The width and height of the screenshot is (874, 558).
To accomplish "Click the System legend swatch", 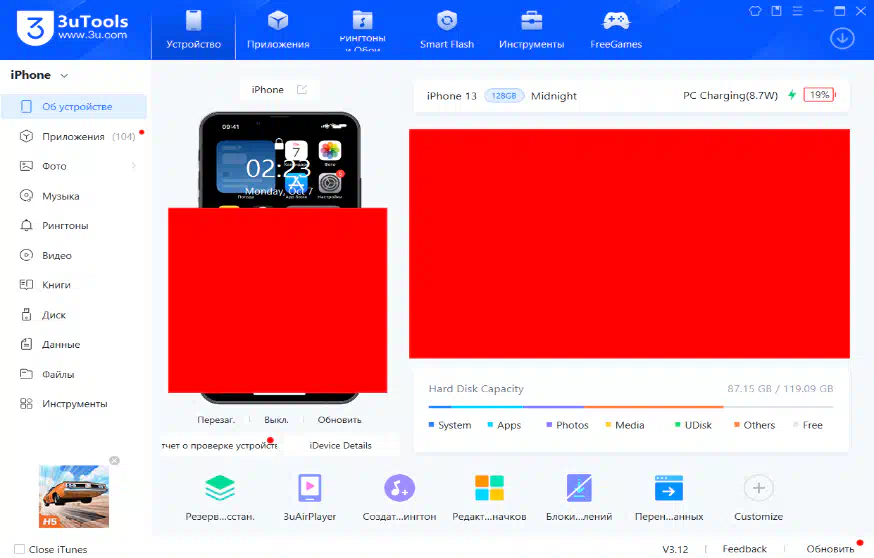I will tap(431, 425).
